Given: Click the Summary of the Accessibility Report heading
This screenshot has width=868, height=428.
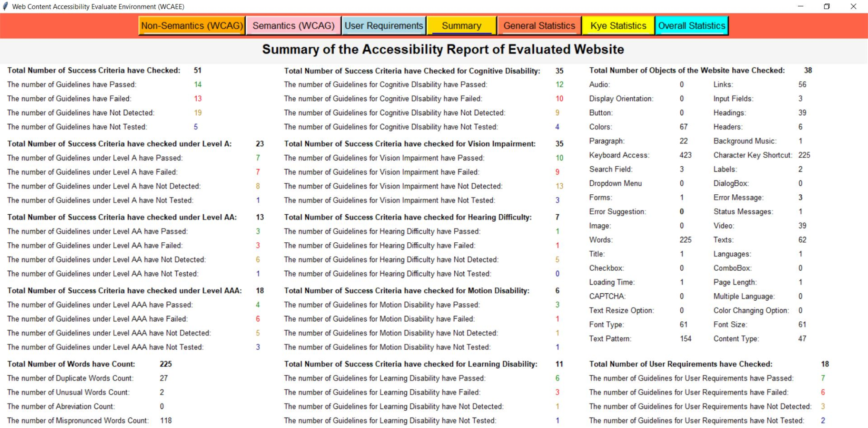Looking at the screenshot, I should click(x=443, y=50).
